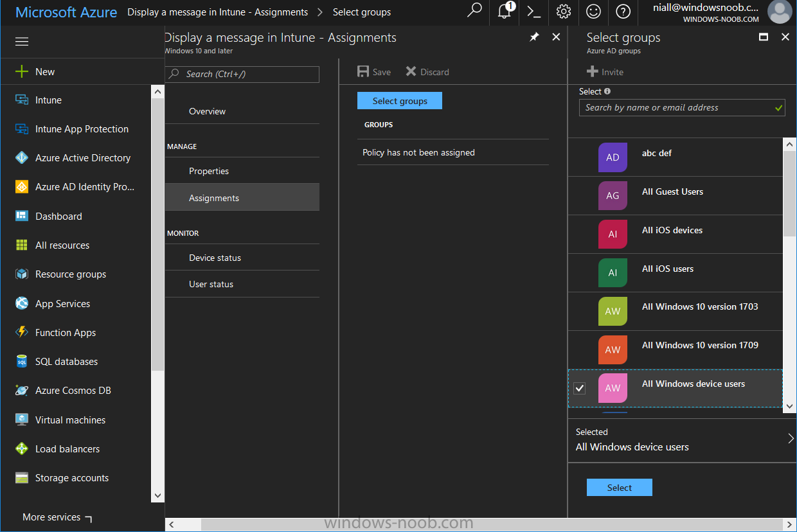Open All resources grid icon

coord(22,245)
